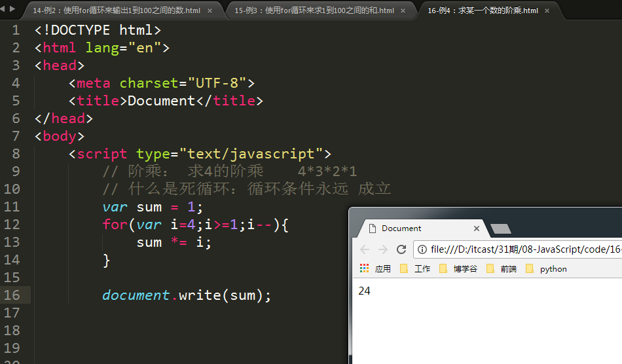This screenshot has height=364, width=622.
Task: View site info icon in address bar
Action: [x=422, y=249]
